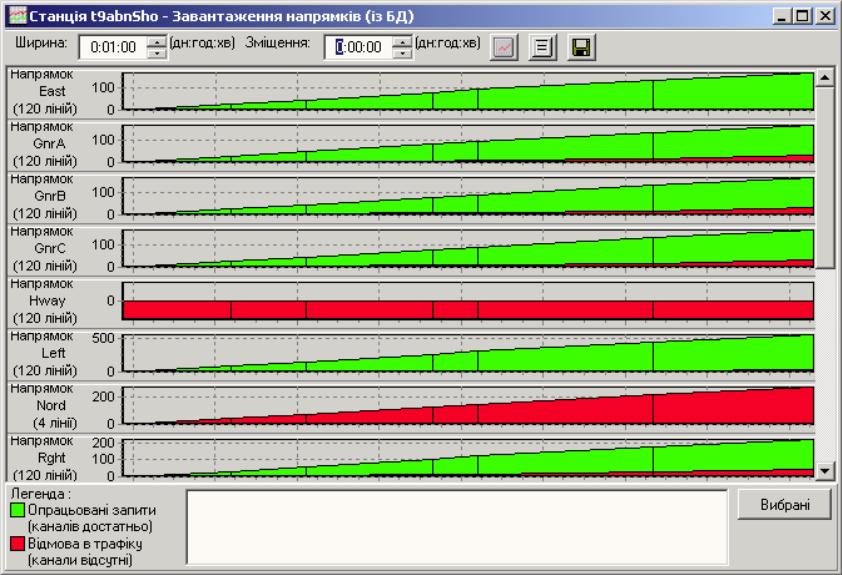Screen dimensions: 842x575
Task: Decrease the Ширина value with down arrow
Action: (157, 53)
